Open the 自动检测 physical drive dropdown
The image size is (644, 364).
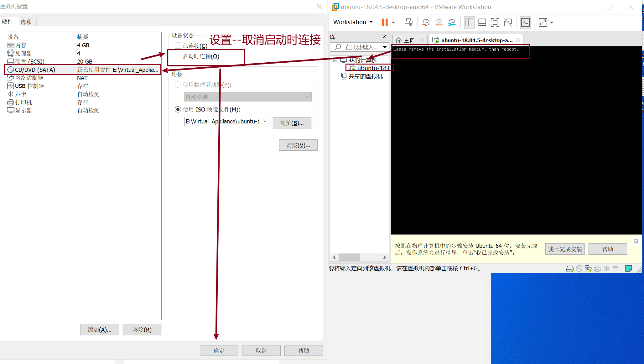[248, 97]
